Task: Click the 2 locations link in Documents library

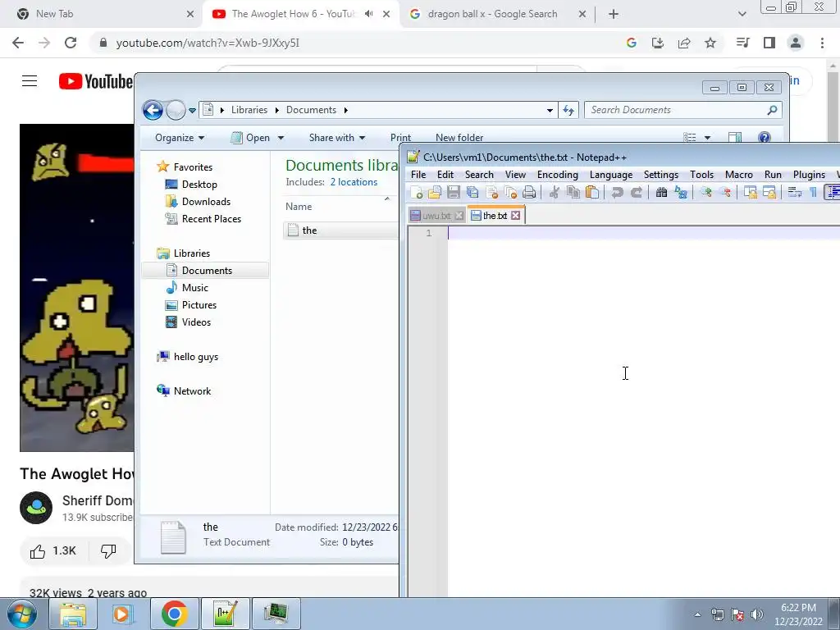Action: 354,182
